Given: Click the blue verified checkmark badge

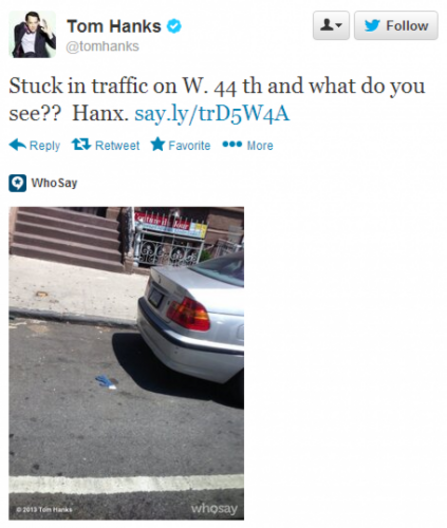Looking at the screenshot, I should click(x=174, y=26).
